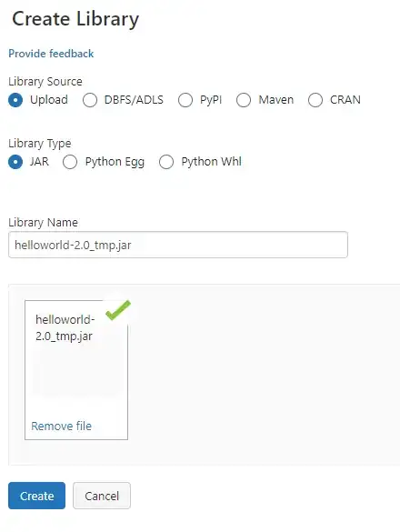The height and width of the screenshot is (532, 400).
Task: Click the Library Type section label
Action: pyautogui.click(x=40, y=144)
